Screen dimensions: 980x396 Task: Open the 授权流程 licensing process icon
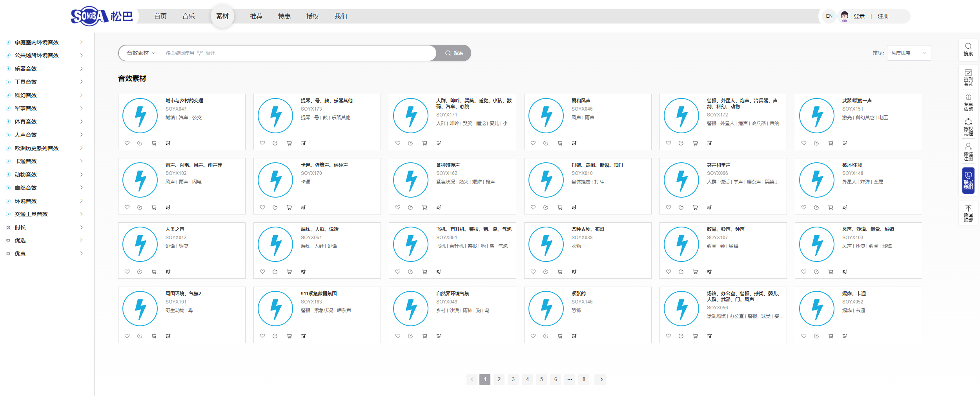click(968, 127)
